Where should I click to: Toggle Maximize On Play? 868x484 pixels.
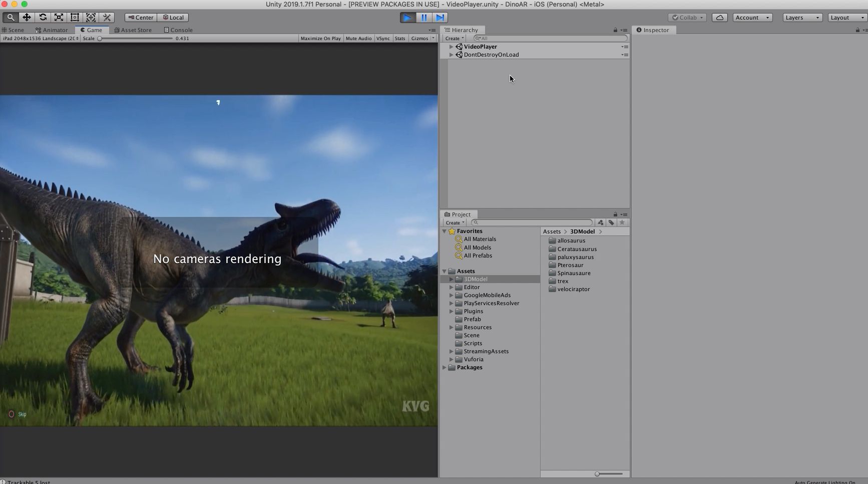click(x=320, y=39)
